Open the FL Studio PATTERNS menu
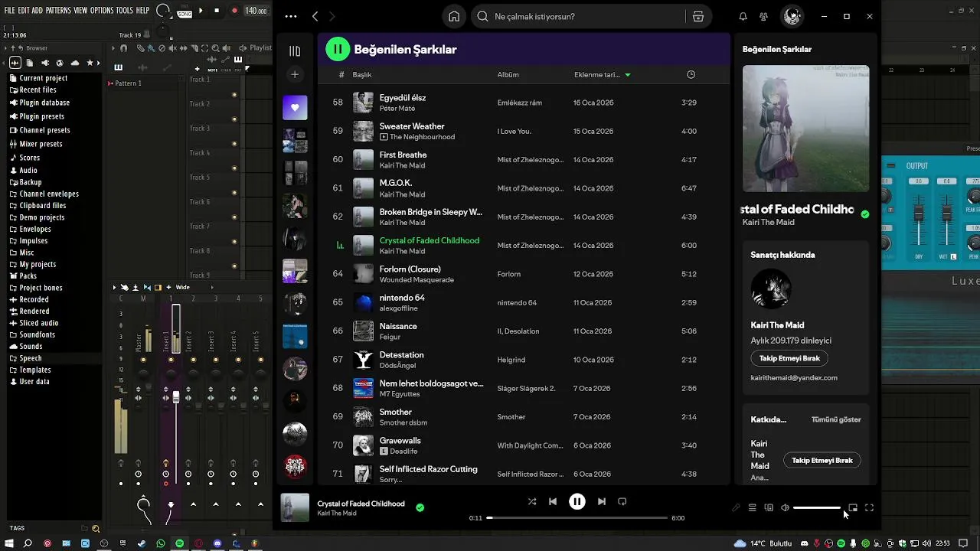Viewport: 980px width, 551px height. coord(58,10)
